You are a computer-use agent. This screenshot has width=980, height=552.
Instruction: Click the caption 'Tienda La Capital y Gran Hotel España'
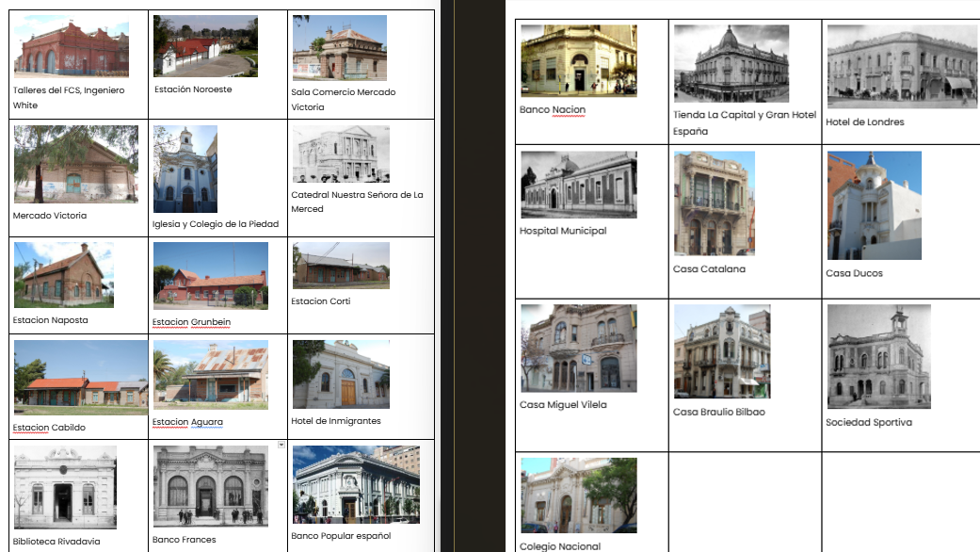tap(745, 123)
